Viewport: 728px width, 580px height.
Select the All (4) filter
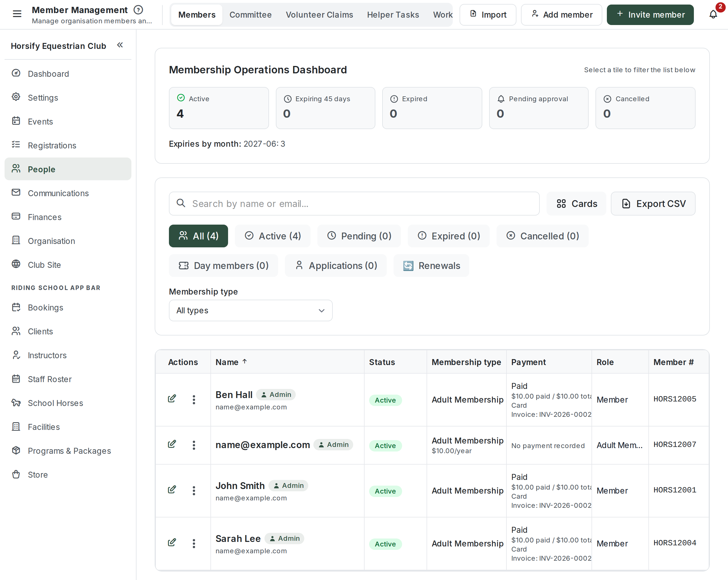198,236
